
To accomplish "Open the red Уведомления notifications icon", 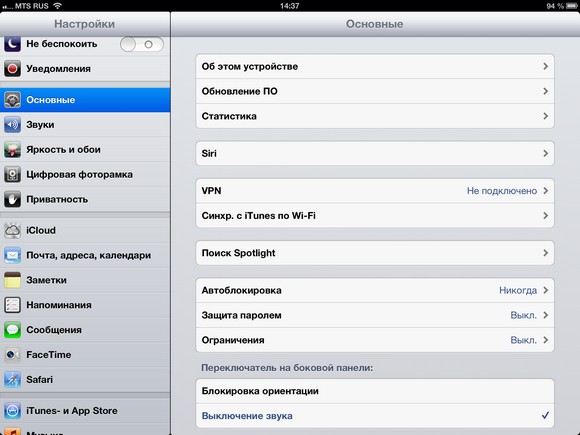I will pyautogui.click(x=12, y=69).
